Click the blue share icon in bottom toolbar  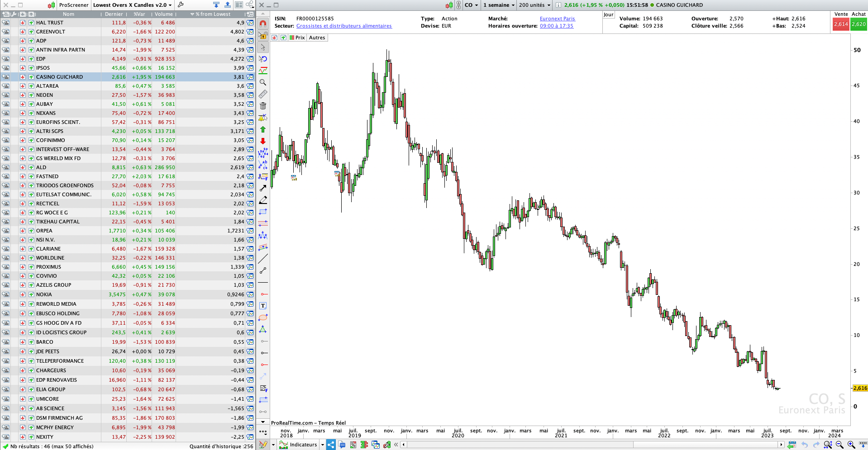click(x=331, y=445)
